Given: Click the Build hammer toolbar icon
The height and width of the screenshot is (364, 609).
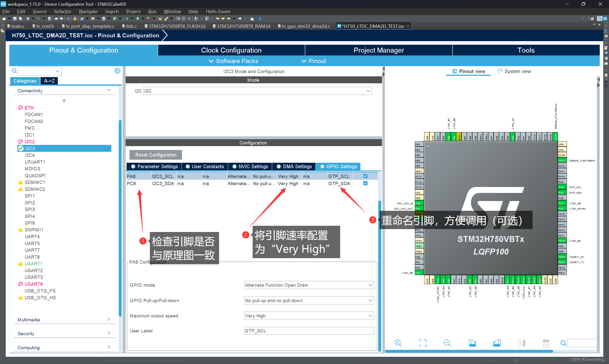Looking at the screenshot, I should pos(39,19).
